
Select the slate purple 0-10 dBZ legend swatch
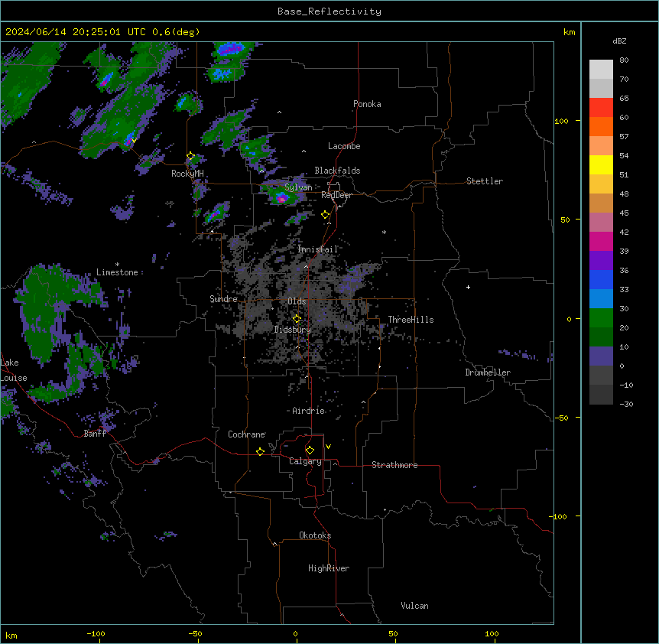coord(601,356)
